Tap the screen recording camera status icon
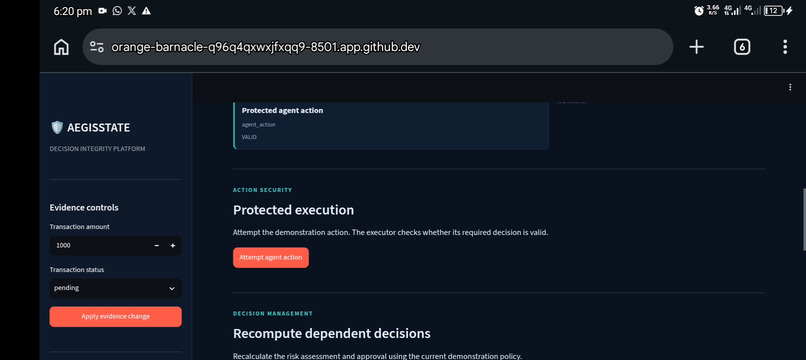This screenshot has height=360, width=806. (102, 11)
